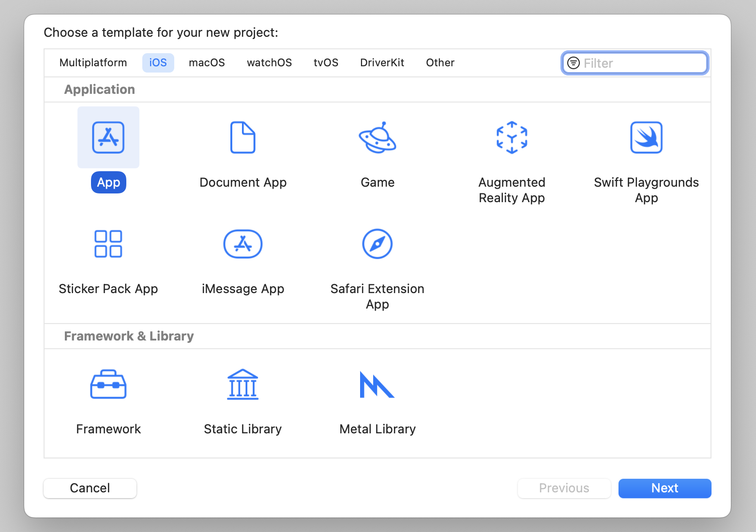The width and height of the screenshot is (756, 532).
Task: Switch to the watchOS tab
Action: (x=269, y=62)
